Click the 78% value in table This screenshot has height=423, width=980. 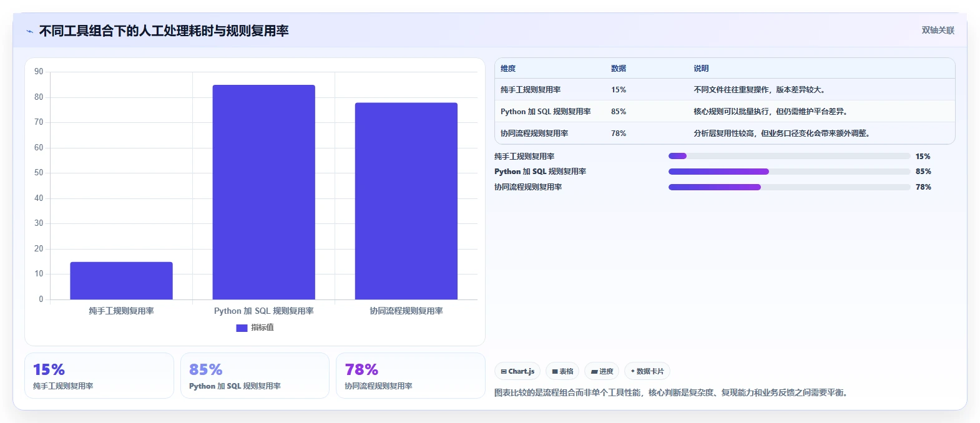point(619,134)
